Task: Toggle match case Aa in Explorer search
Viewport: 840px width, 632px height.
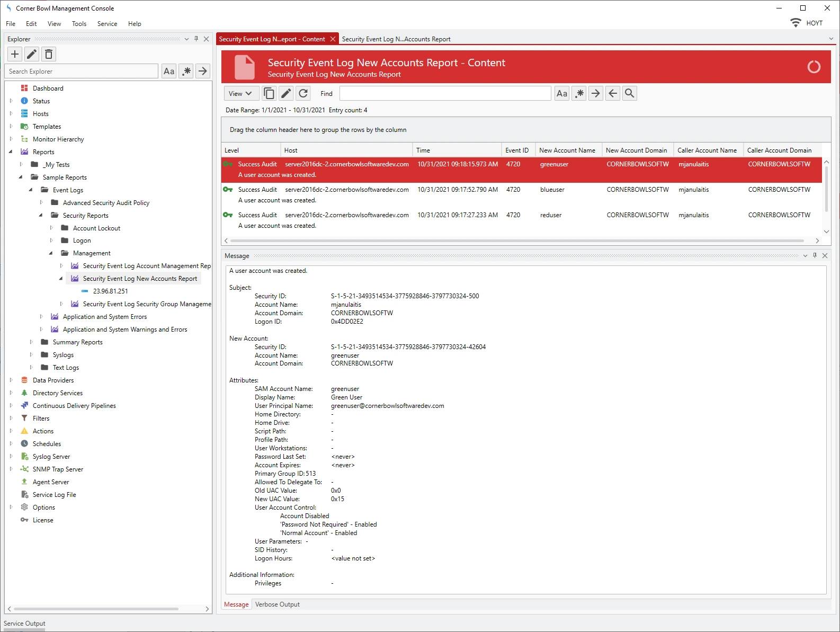Action: [169, 72]
